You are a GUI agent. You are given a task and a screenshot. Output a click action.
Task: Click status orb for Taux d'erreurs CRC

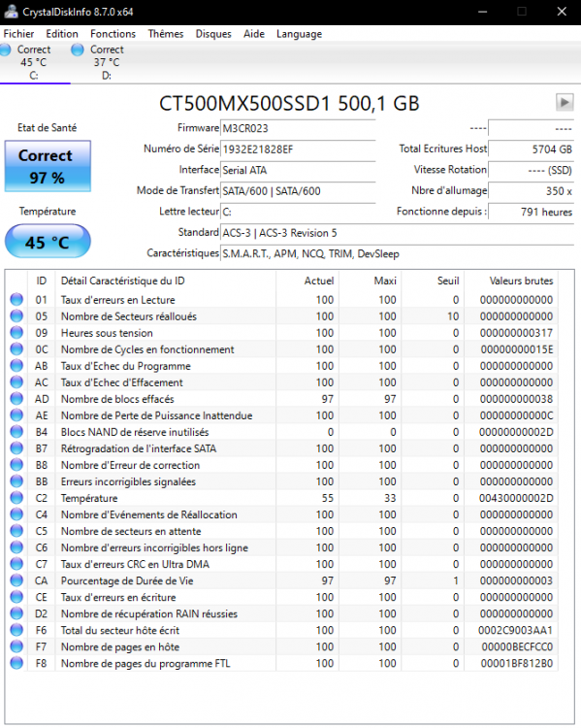point(16,564)
